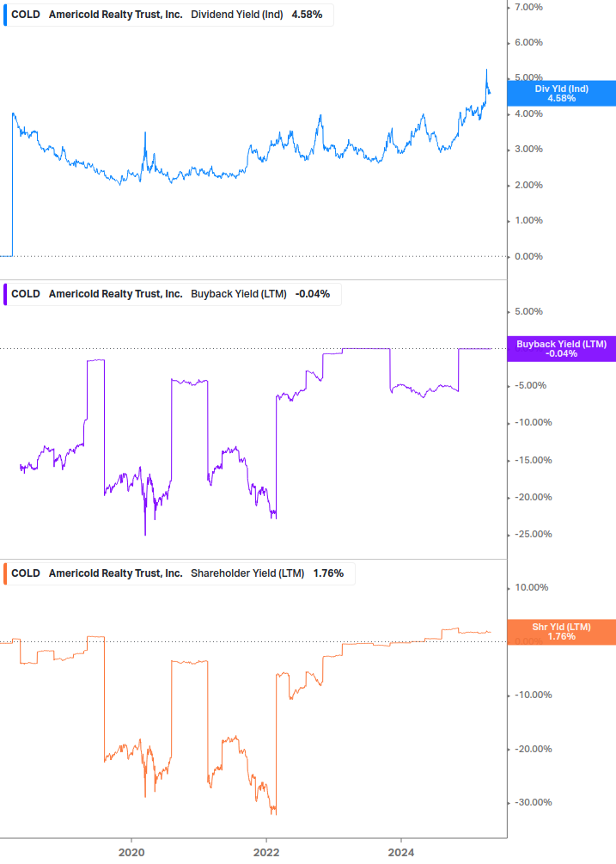Click the 0.00% axis label in the dividend chart
Viewport: 616px width, 864px height.
pyautogui.click(x=528, y=256)
